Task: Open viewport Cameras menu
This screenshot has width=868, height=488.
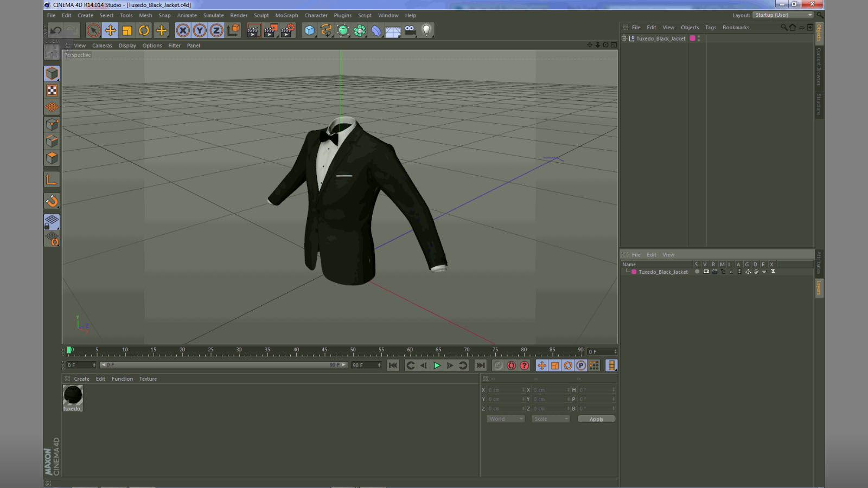Action: [x=102, y=46]
